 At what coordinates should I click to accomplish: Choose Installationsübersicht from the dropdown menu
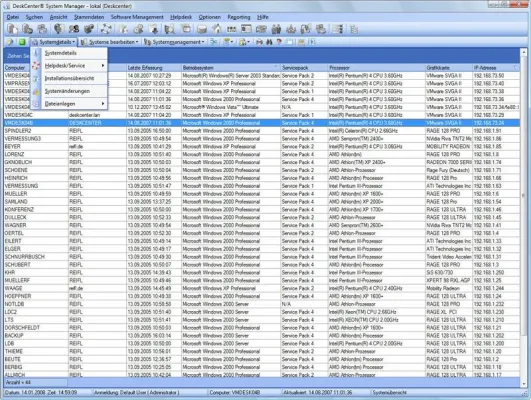(69, 78)
